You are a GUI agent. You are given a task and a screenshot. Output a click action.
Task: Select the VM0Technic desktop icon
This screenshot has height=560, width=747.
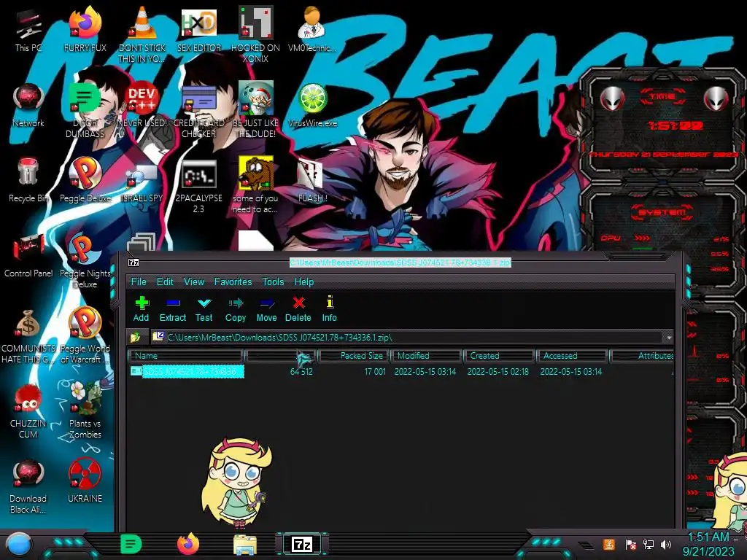311,31
